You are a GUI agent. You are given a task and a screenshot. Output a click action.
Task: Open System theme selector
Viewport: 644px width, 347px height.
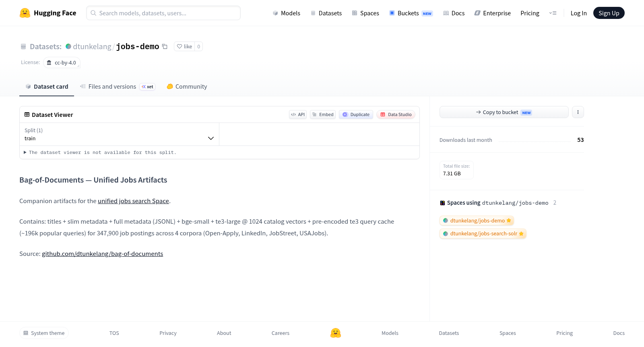coord(44,333)
